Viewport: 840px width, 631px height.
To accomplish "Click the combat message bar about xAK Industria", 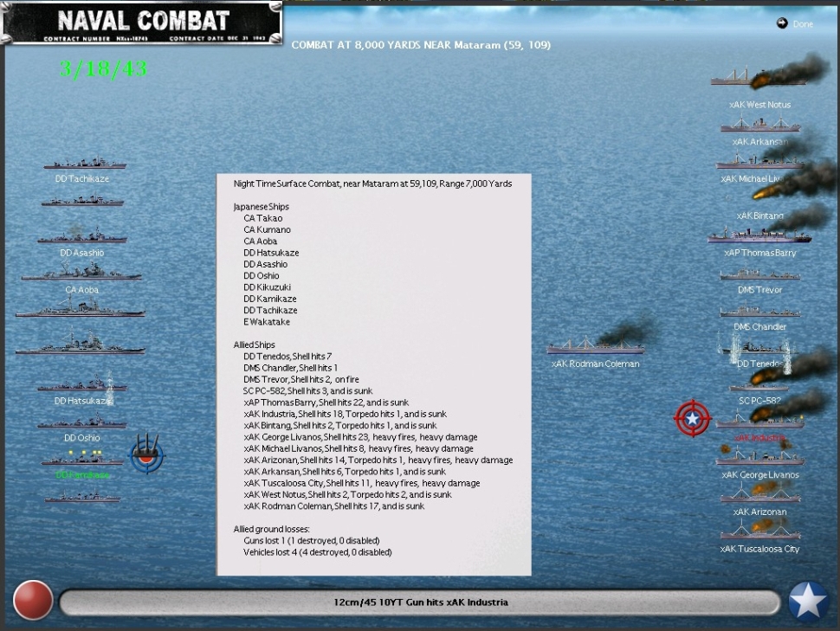I will point(419,602).
